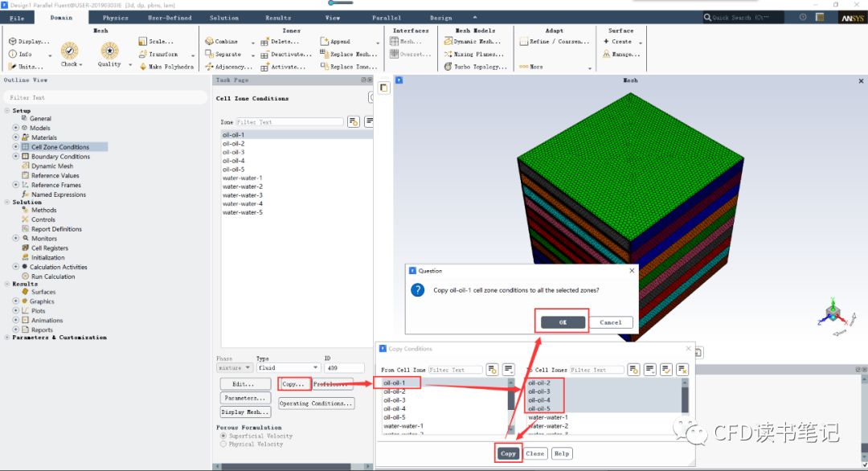Open the Turbo Topology dialog
868x471 pixels.
tap(476, 67)
